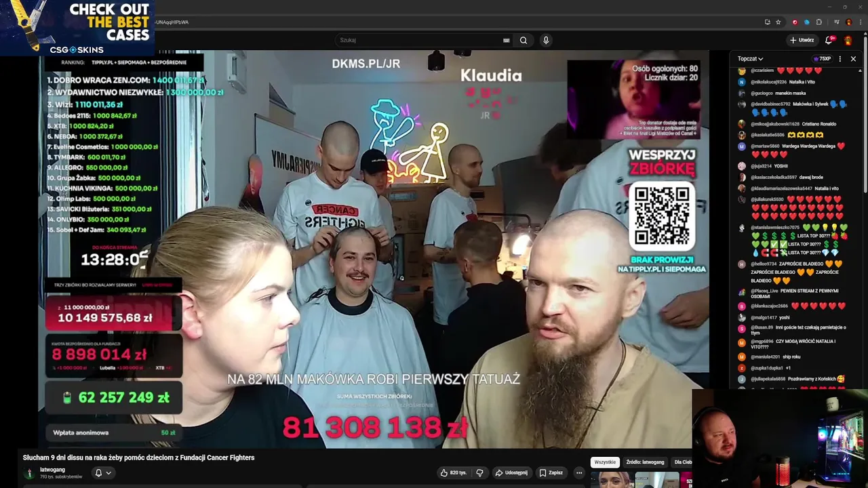Click chat message 'Cristiano Ronaldo'
This screenshot has width=868, height=488.
819,124
